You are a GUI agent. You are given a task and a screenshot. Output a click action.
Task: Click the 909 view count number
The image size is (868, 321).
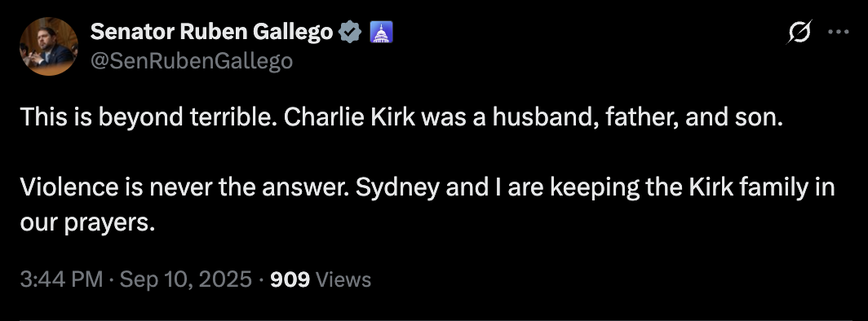(x=290, y=279)
